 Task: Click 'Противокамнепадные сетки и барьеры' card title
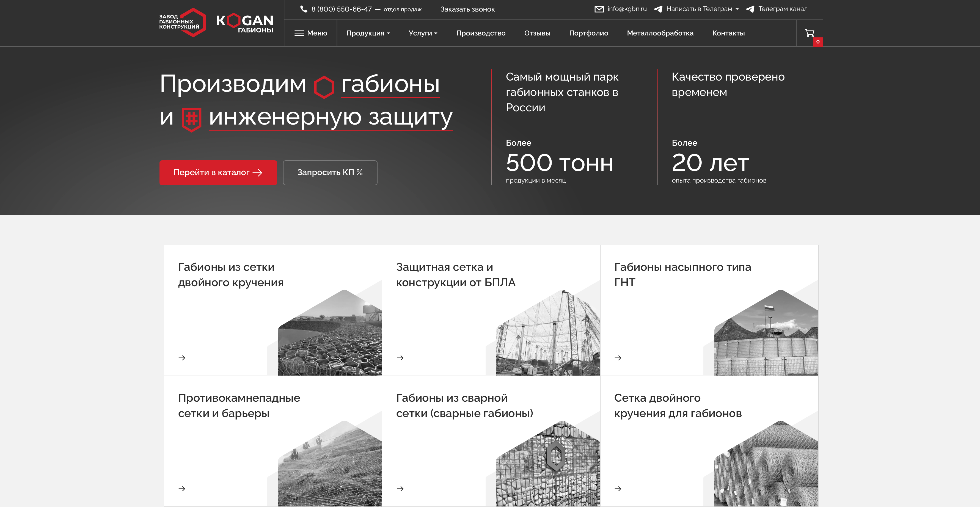point(239,406)
